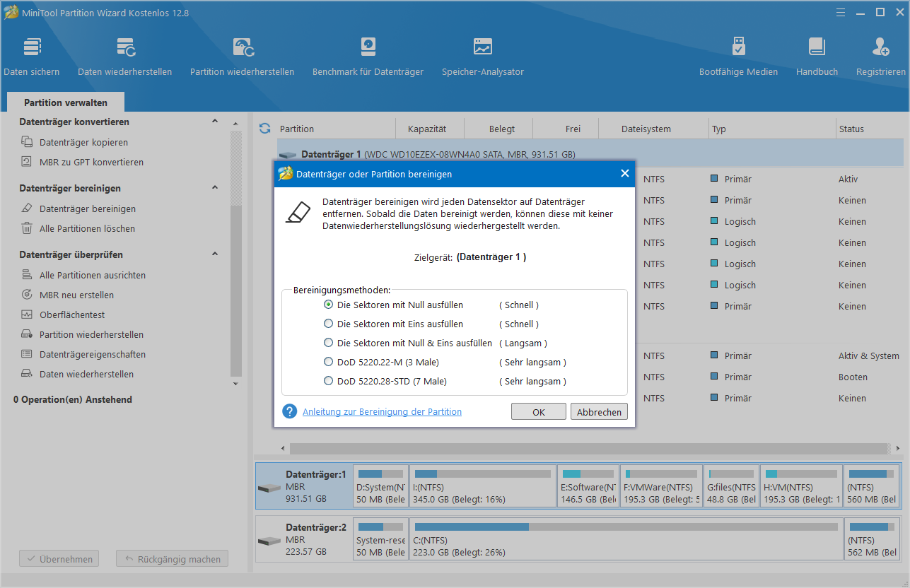Screen dimensions: 910x588
Task: Click 'Aktiv & System' status cell
Action: pos(869,355)
